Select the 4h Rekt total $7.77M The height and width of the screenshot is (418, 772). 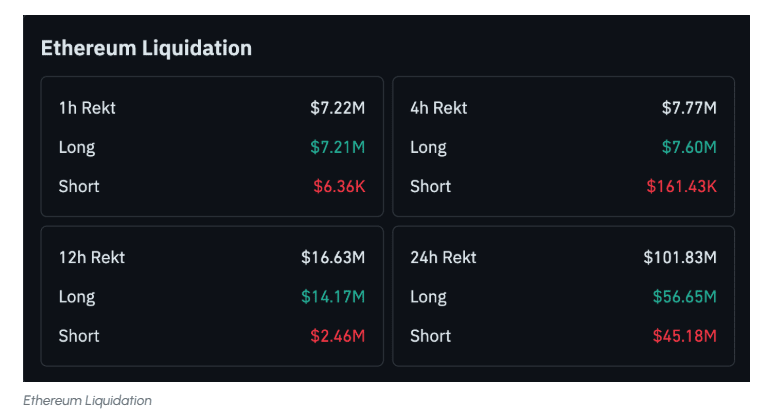(689, 108)
